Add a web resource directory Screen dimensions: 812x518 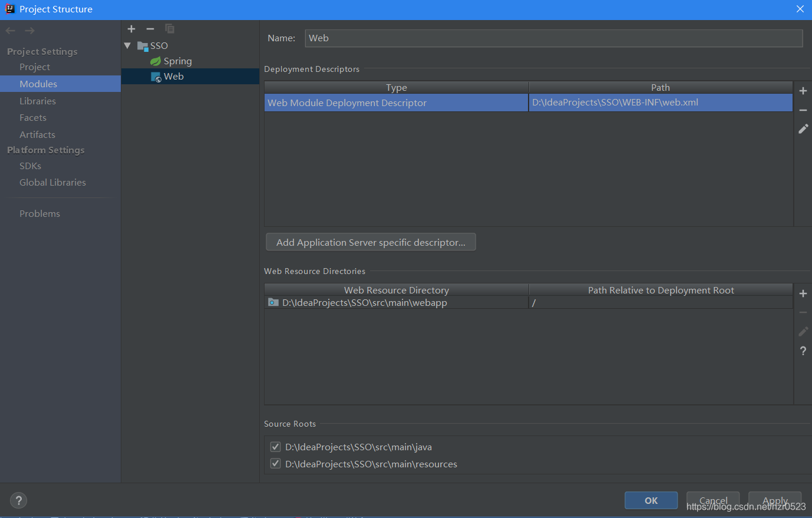click(x=803, y=293)
